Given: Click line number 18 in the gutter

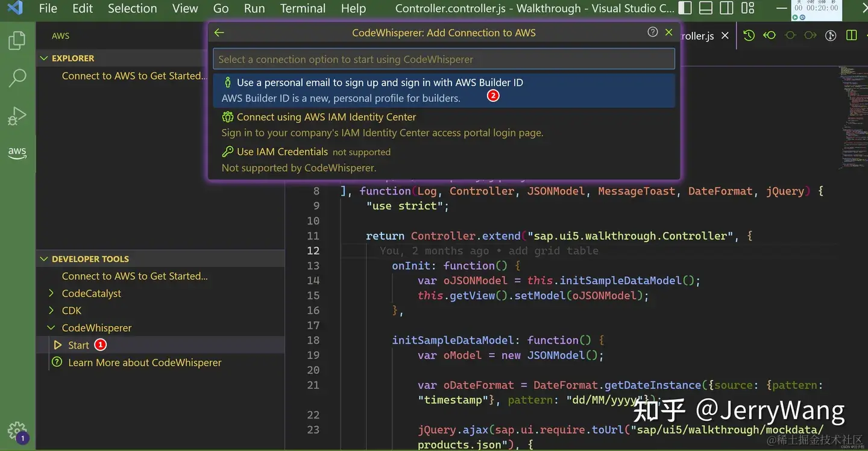Looking at the screenshot, I should tap(313, 340).
